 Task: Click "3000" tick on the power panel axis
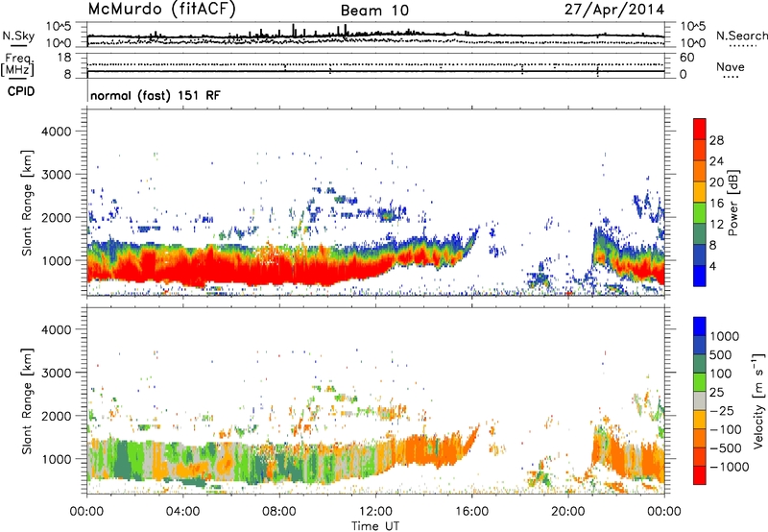57,175
